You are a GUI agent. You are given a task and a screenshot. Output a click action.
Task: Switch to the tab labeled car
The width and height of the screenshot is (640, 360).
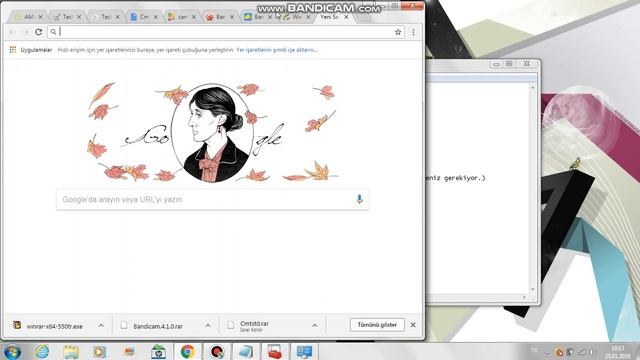[x=182, y=17]
